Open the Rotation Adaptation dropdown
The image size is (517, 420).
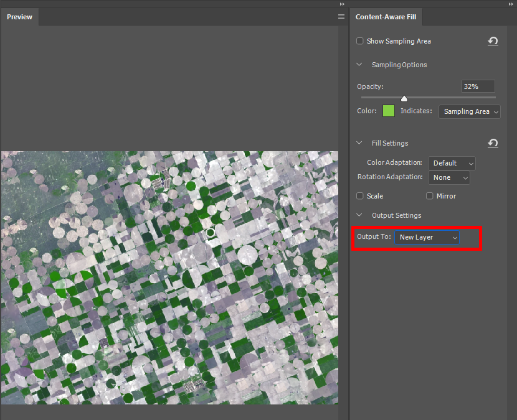(x=449, y=177)
